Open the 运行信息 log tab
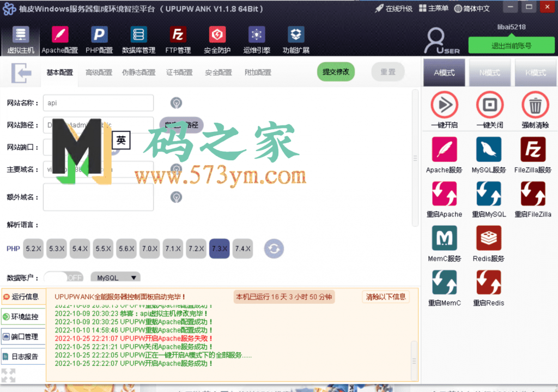558x392 pixels. point(23,297)
